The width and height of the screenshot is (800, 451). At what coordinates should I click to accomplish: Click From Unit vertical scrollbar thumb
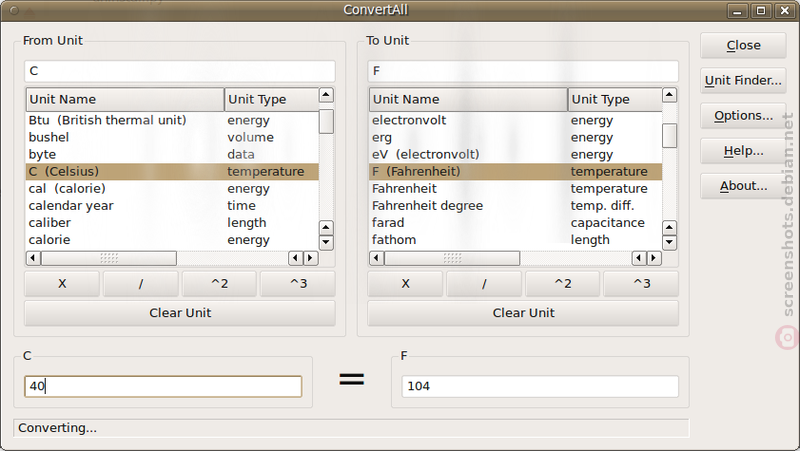pyautogui.click(x=326, y=121)
